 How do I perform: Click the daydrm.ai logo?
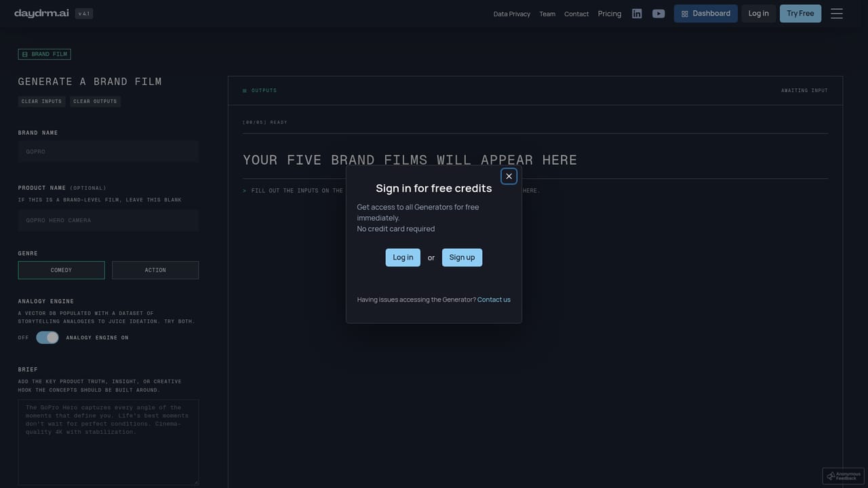(x=41, y=14)
